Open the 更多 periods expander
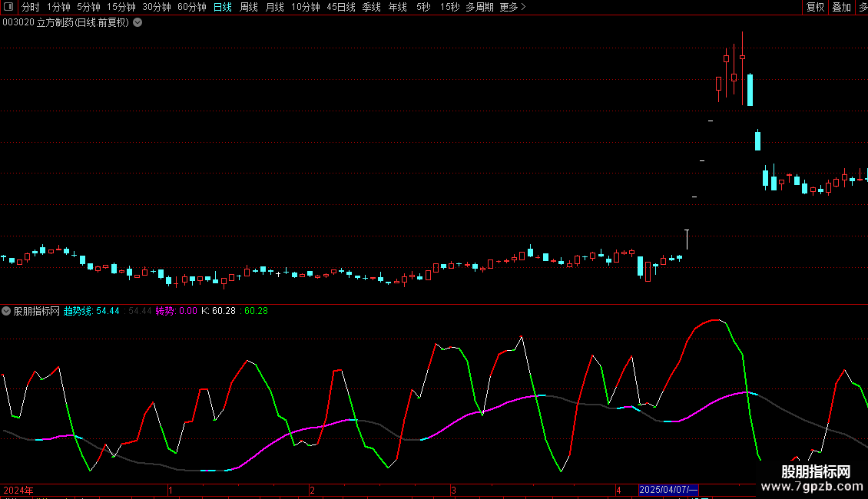868x499 pixels. [512, 7]
